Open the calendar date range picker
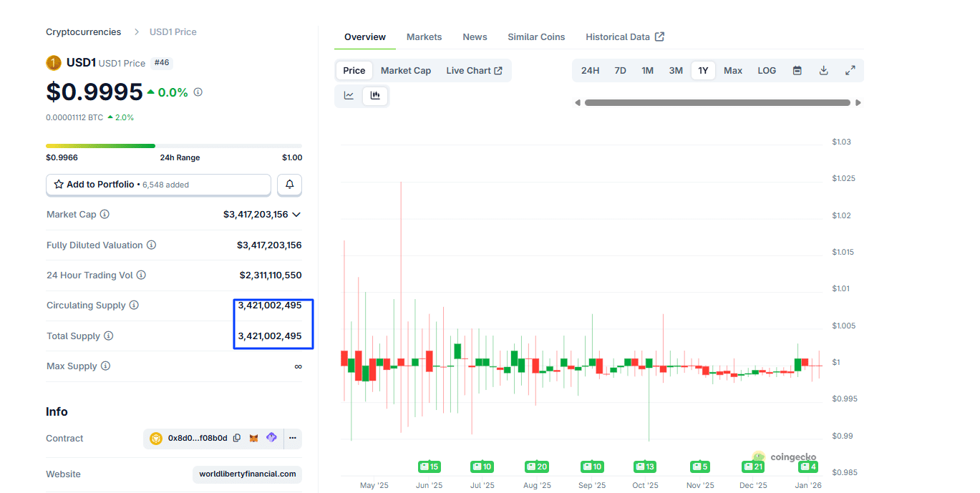The height and width of the screenshot is (493, 980). click(x=797, y=70)
